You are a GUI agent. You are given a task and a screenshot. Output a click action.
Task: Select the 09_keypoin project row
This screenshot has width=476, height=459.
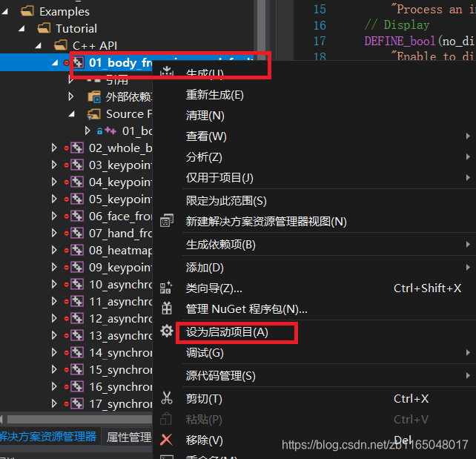76,267
